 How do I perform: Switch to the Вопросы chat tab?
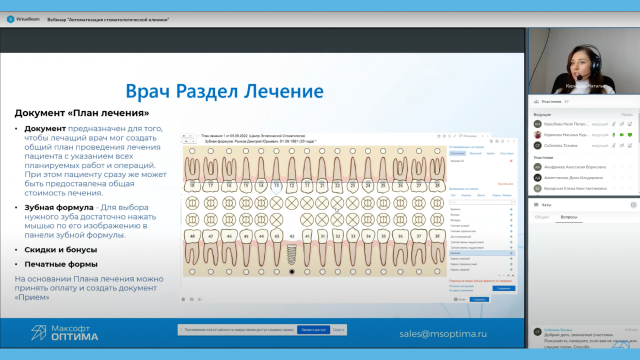(x=569, y=217)
